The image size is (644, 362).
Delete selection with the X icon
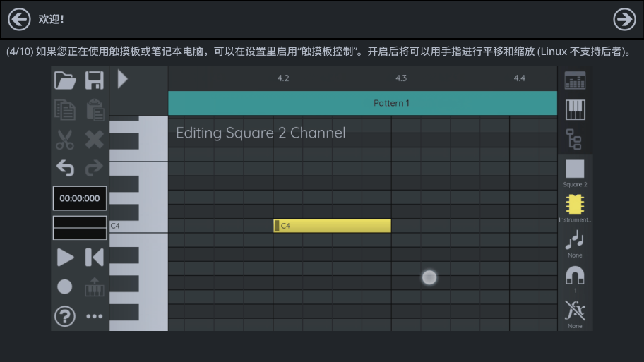[x=95, y=140]
